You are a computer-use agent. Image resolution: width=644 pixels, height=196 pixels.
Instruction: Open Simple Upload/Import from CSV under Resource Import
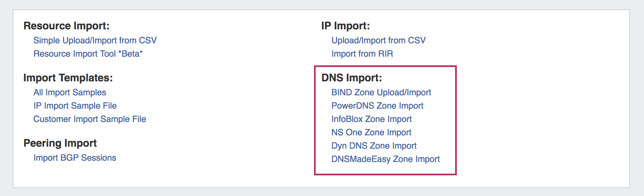click(x=95, y=40)
